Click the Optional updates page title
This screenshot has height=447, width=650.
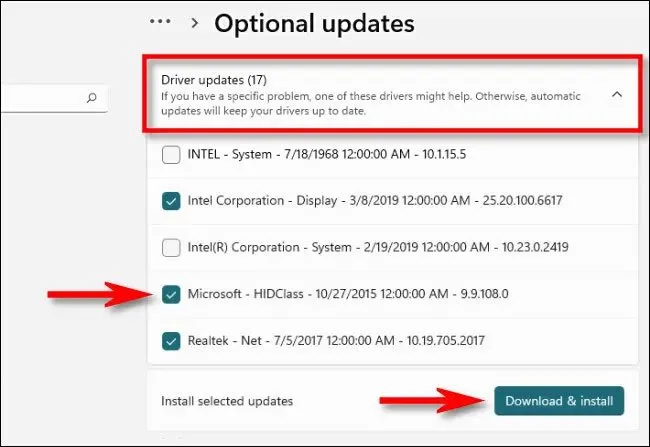point(314,23)
